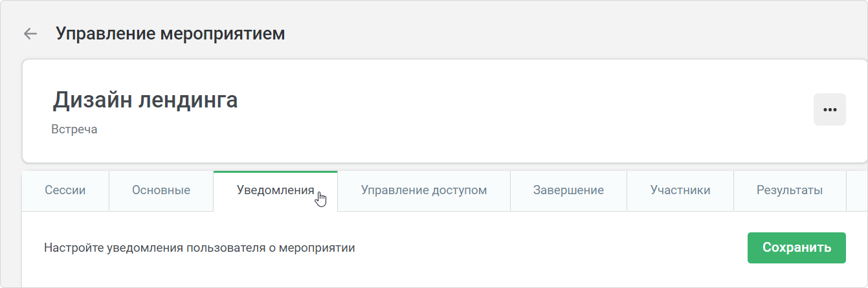The width and height of the screenshot is (868, 288).
Task: Select the Уведомления tab
Action: tap(276, 190)
